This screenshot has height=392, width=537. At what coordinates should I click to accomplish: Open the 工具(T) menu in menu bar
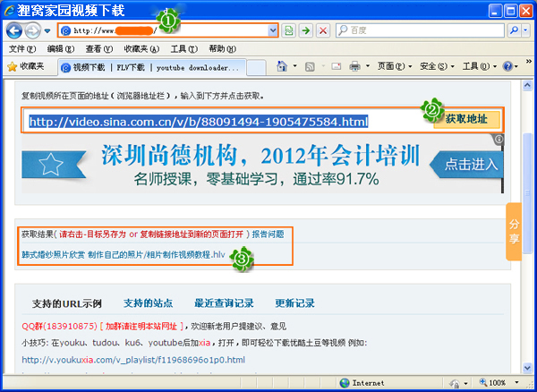pyautogui.click(x=184, y=49)
